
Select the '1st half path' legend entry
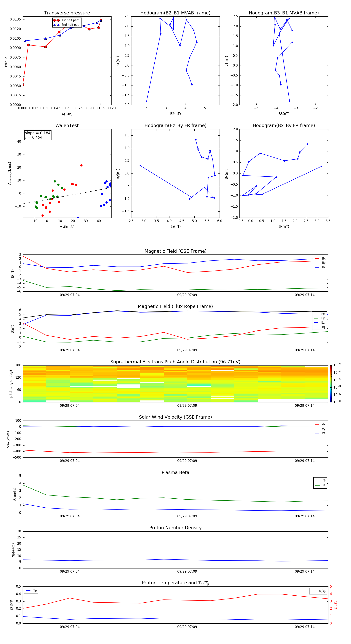[67, 20]
